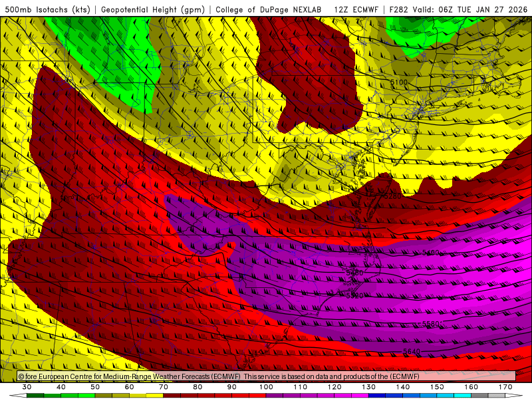Image resolution: width=532 pixels, height=399 pixels.
Task: Click the 120 color scale label
Action: pyautogui.click(x=334, y=387)
